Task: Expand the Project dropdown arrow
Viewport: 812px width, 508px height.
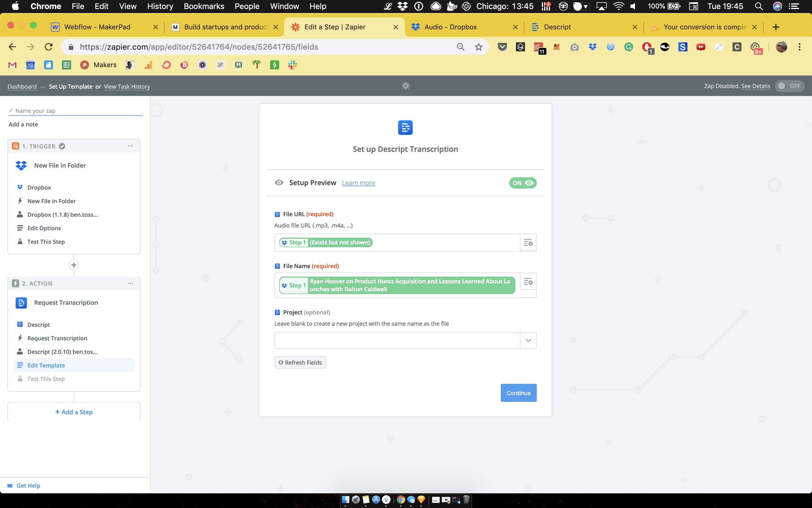Action: pos(528,340)
